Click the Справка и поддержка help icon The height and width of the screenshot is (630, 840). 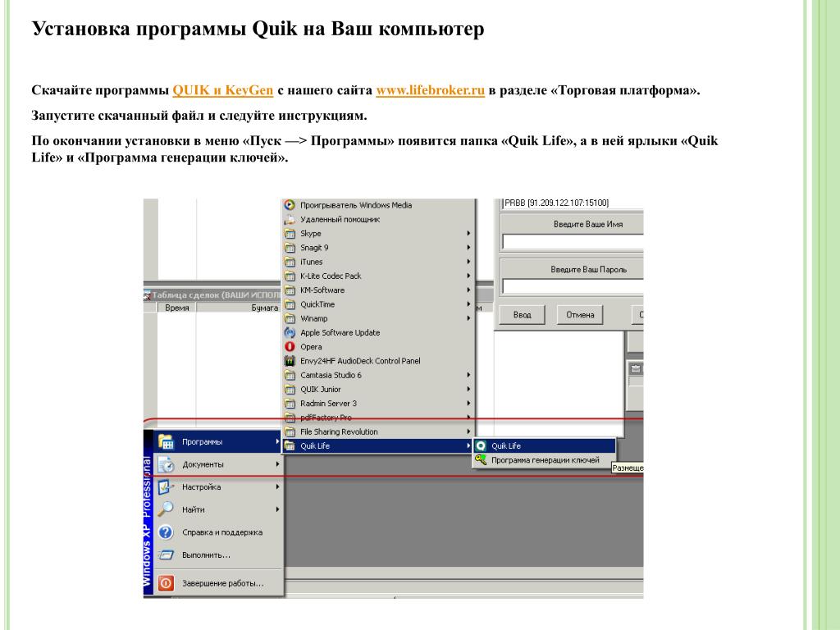pyautogui.click(x=166, y=532)
